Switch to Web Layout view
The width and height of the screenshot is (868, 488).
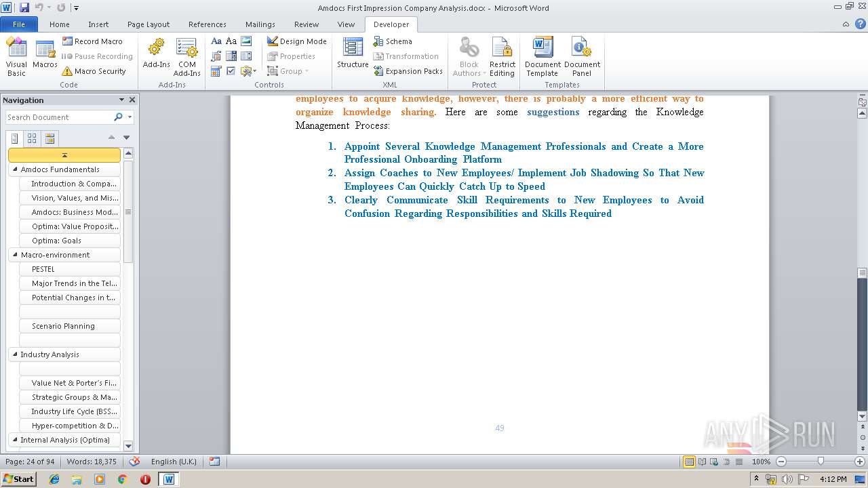coord(713,462)
